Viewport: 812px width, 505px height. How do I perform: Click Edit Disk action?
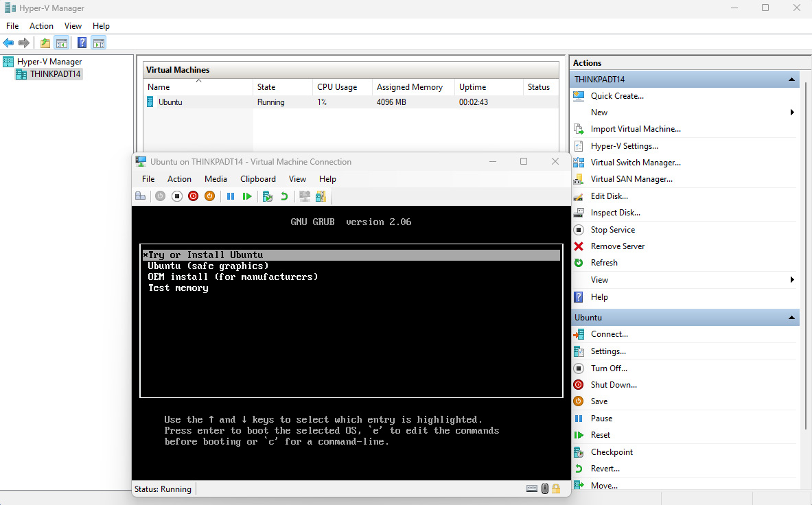tap(609, 196)
